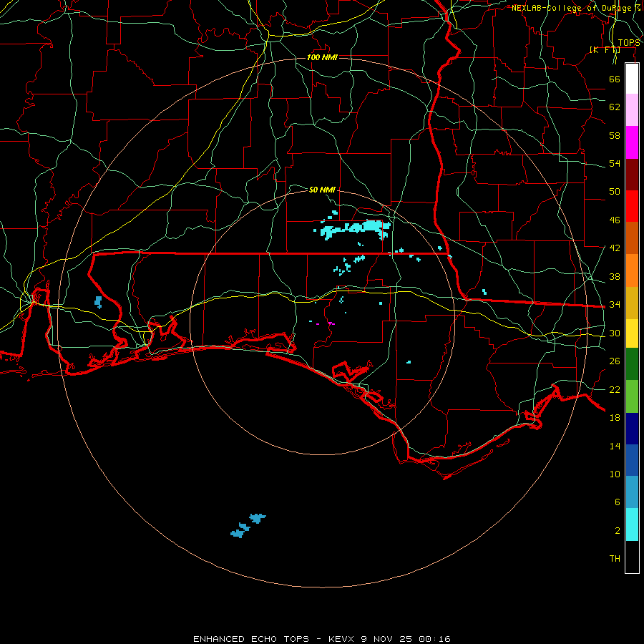
Task: Select the cyan legend swatch near 2
Action: 632,525
